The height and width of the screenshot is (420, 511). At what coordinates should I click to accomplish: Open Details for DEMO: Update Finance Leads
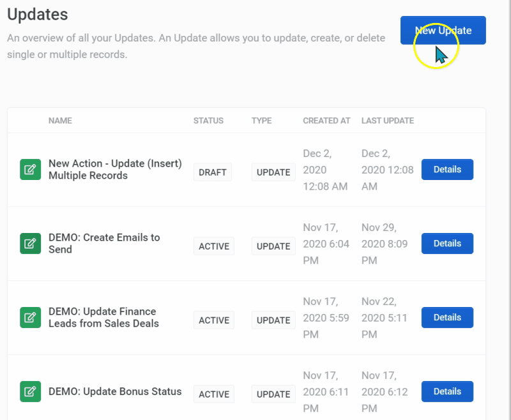point(447,318)
